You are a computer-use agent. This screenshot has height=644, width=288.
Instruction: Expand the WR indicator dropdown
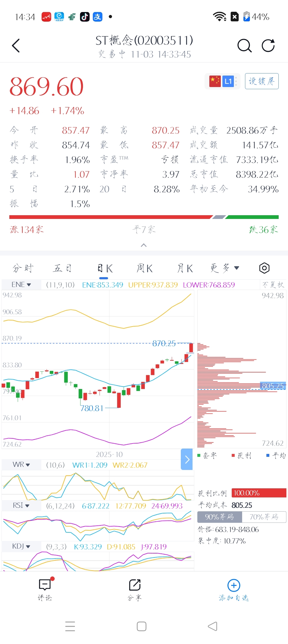pyautogui.click(x=21, y=465)
